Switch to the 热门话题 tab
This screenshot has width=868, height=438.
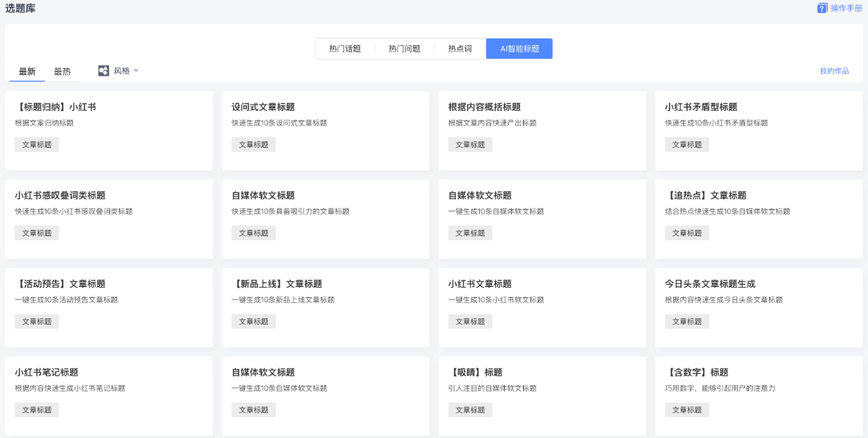345,49
